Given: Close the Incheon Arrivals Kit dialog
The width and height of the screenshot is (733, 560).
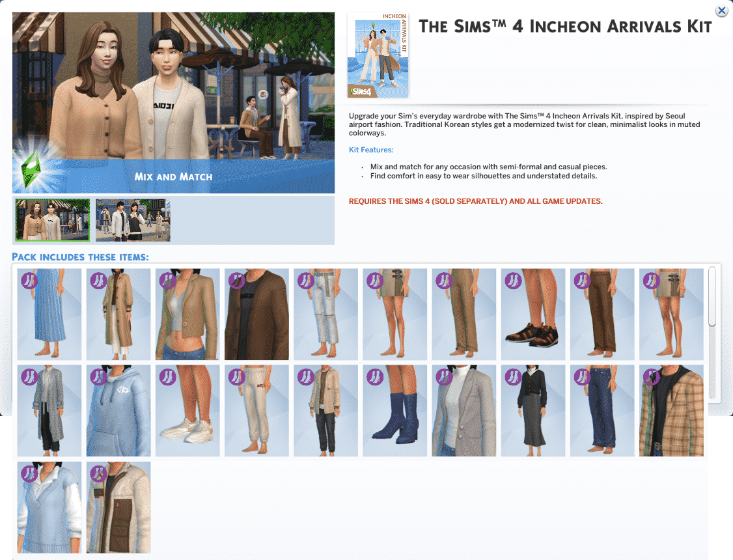Looking at the screenshot, I should point(722,11).
